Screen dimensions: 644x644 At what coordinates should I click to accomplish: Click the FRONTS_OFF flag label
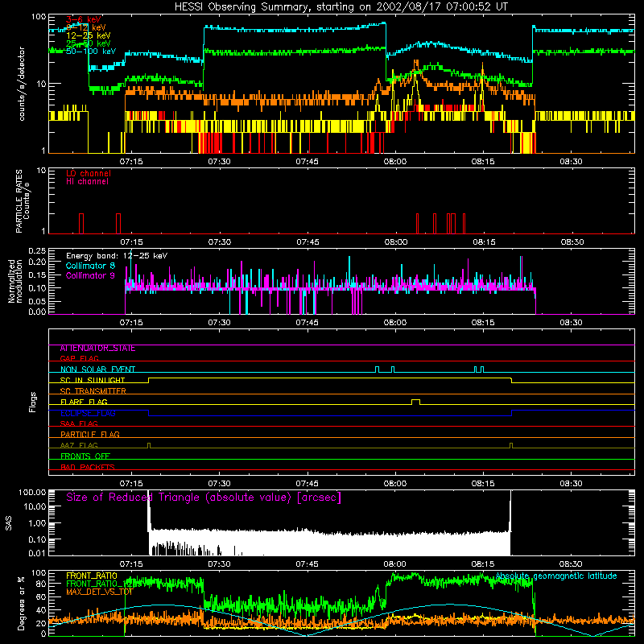[x=85, y=456]
